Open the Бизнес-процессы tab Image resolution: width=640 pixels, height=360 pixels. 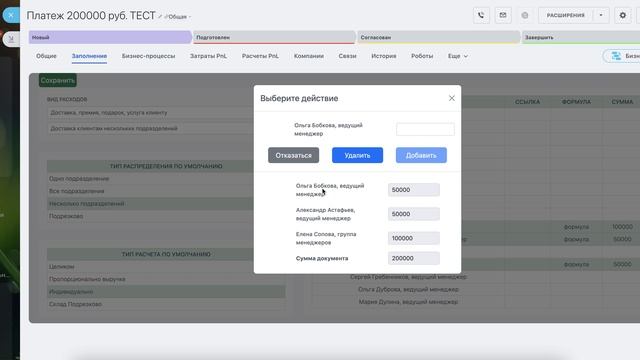(148, 56)
